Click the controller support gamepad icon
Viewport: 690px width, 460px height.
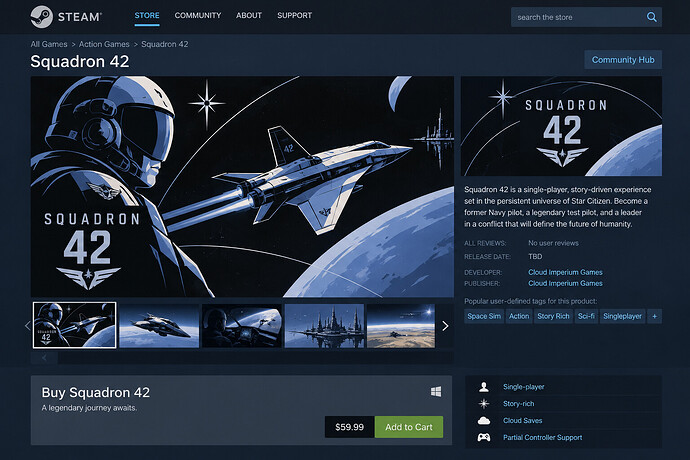(484, 437)
